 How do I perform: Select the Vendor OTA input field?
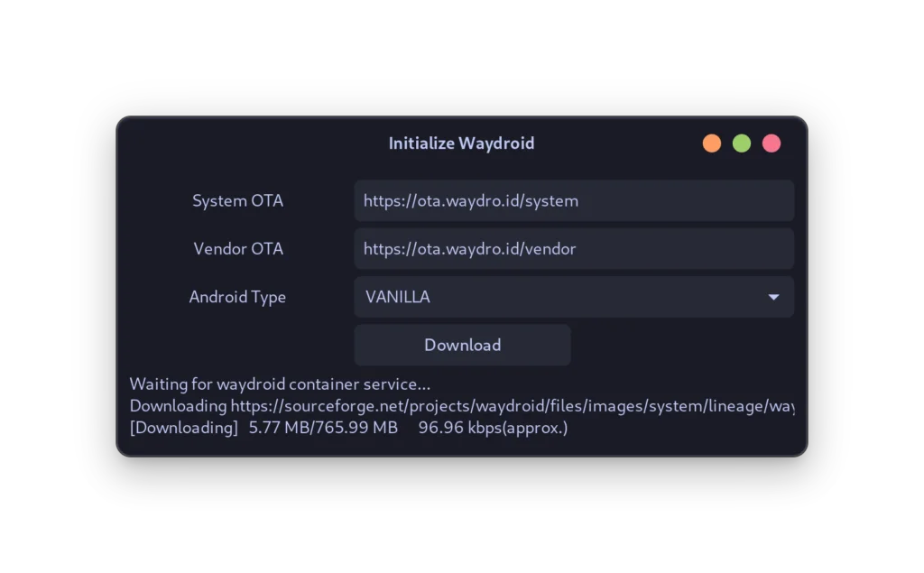(574, 248)
